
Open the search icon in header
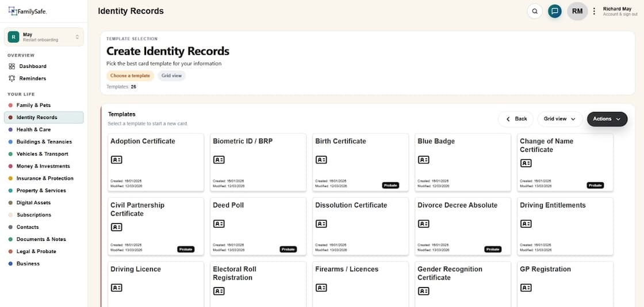point(535,11)
